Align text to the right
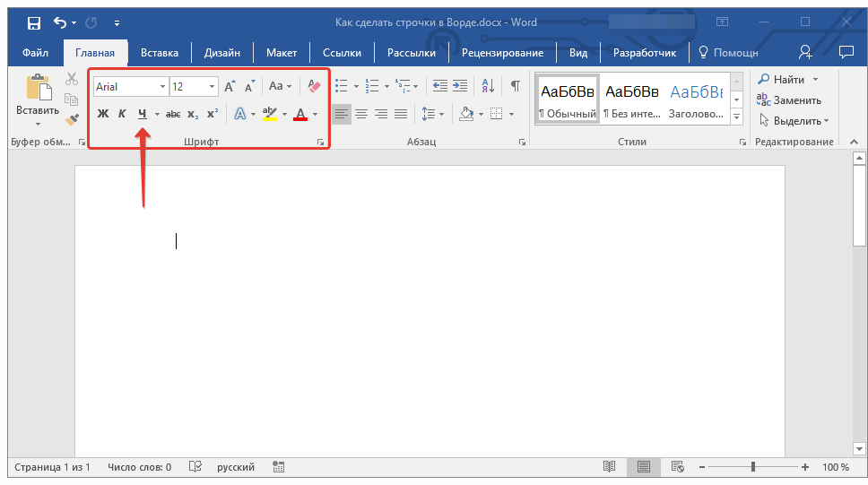 [381, 114]
